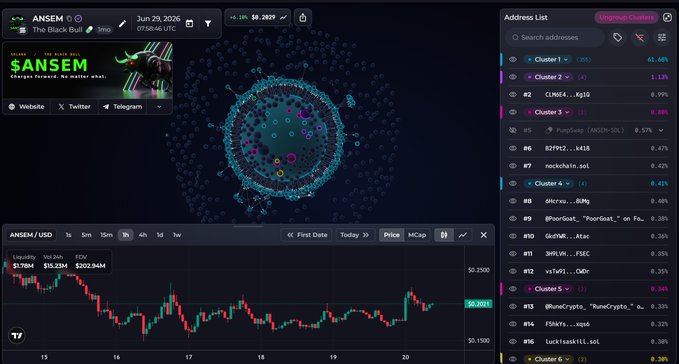Select the 4h timeframe tab

coord(143,235)
